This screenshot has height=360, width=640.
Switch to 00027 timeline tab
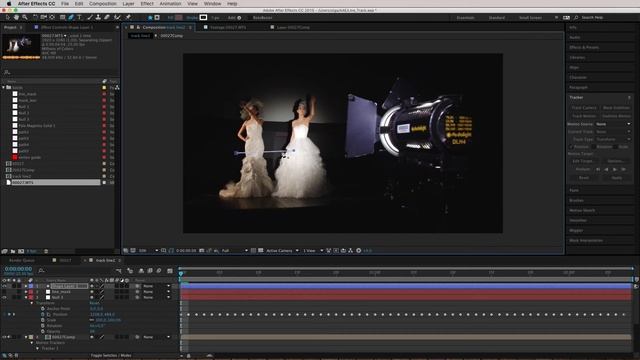coord(65,260)
